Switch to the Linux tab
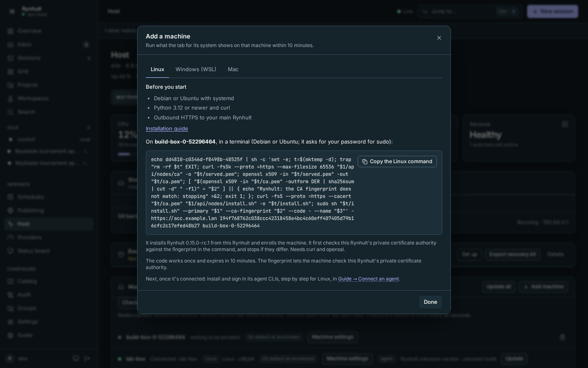The image size is (588, 368). (157, 70)
